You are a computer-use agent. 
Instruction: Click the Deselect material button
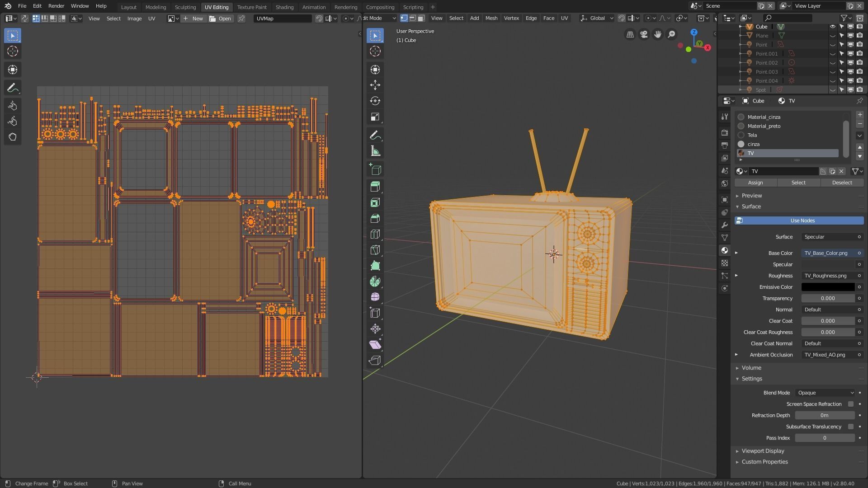pos(842,183)
